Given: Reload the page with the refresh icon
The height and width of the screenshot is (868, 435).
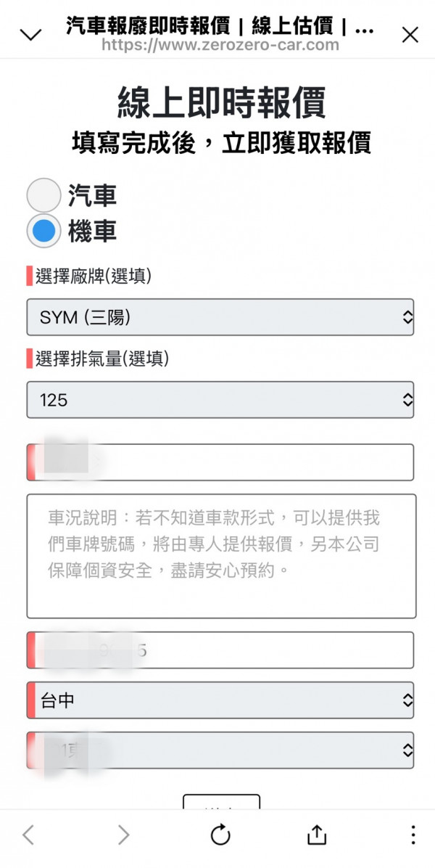Looking at the screenshot, I should pos(220,835).
